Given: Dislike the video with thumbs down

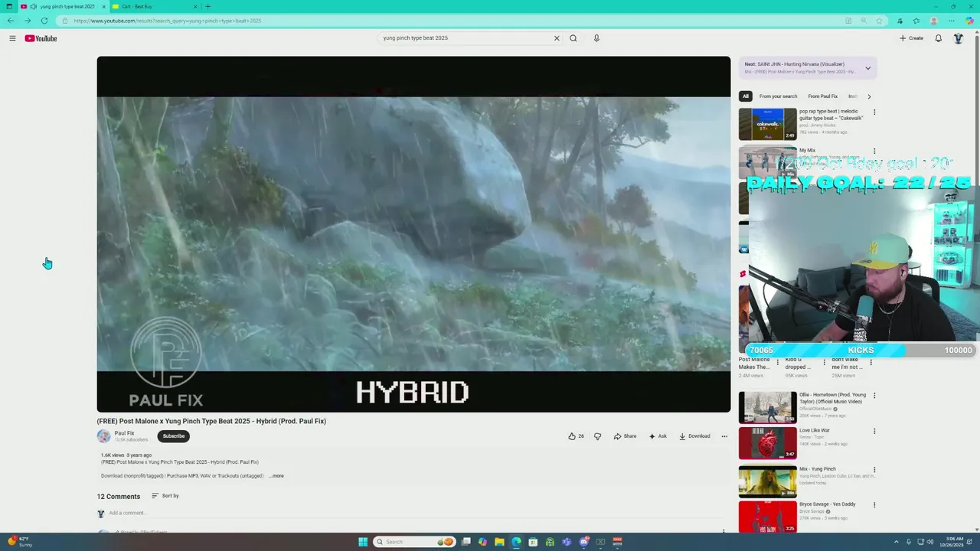Looking at the screenshot, I should coord(597,436).
